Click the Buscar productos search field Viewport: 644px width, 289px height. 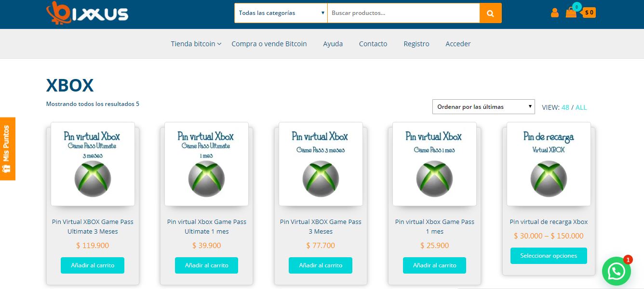click(x=403, y=13)
